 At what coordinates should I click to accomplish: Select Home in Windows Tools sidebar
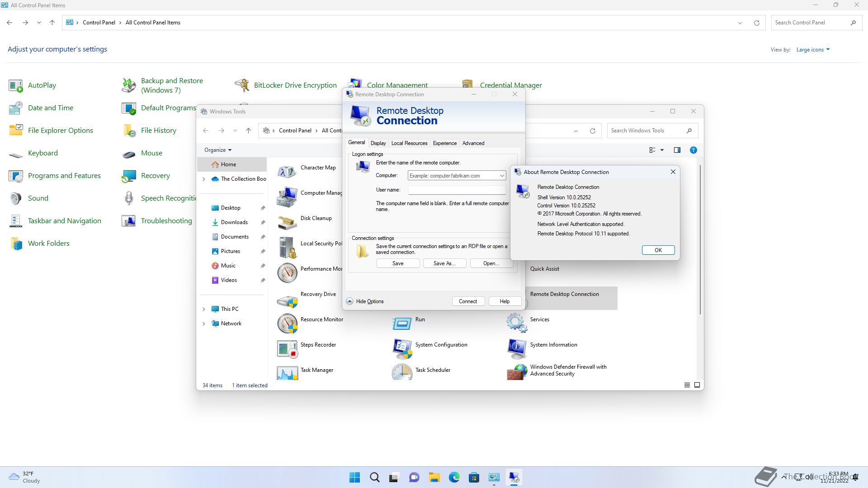click(x=232, y=164)
